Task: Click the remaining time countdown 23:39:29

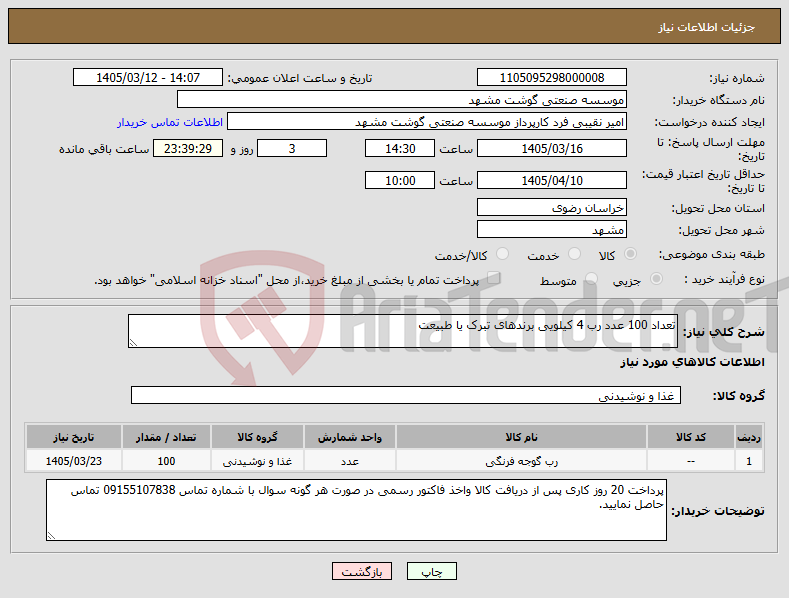Action: coord(188,148)
